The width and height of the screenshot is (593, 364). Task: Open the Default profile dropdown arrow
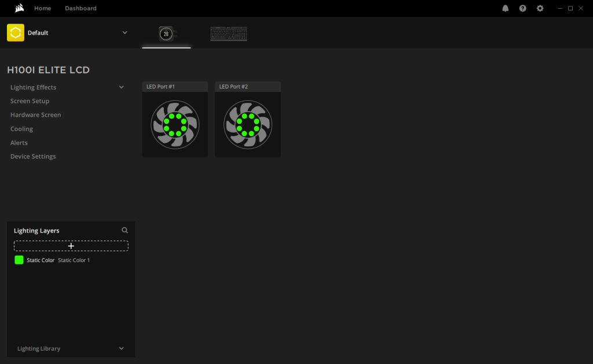click(x=125, y=32)
